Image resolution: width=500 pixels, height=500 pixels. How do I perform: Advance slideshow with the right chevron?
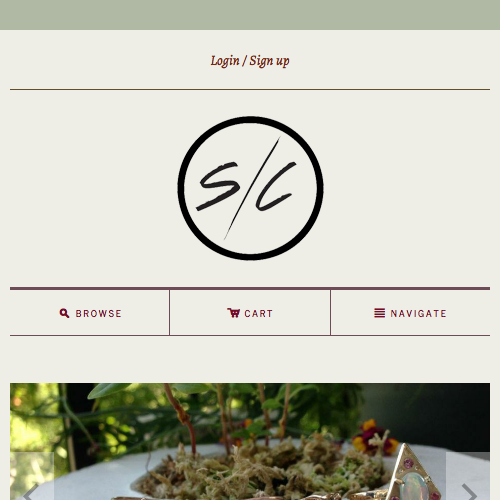468,476
